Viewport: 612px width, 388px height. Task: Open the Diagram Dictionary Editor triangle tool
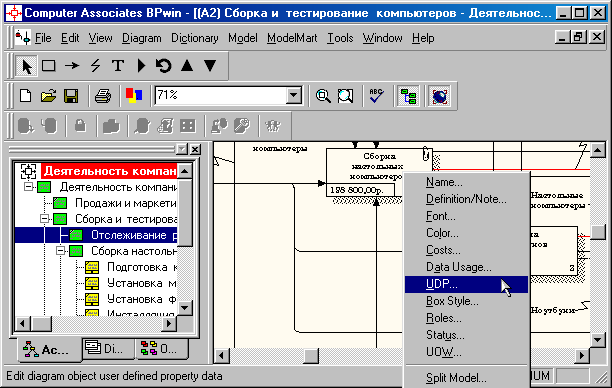[x=141, y=66]
